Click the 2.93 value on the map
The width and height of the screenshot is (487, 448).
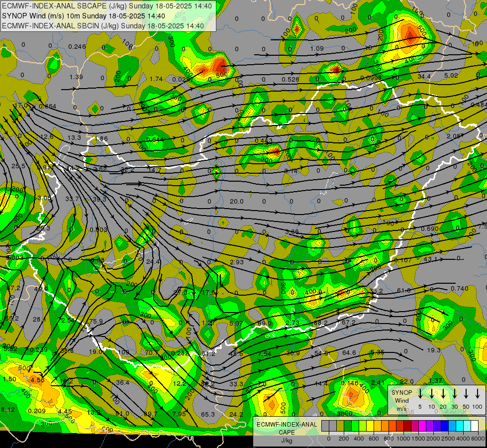coord(237,262)
